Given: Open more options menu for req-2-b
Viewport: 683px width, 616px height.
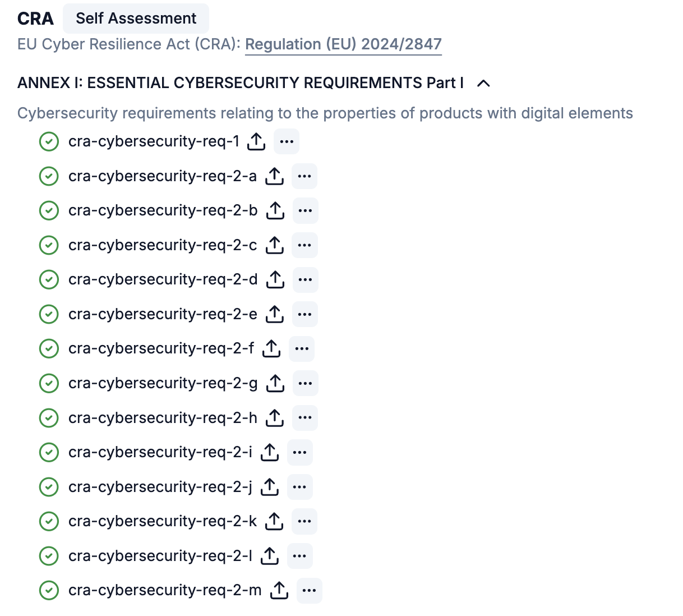Looking at the screenshot, I should click(x=306, y=211).
